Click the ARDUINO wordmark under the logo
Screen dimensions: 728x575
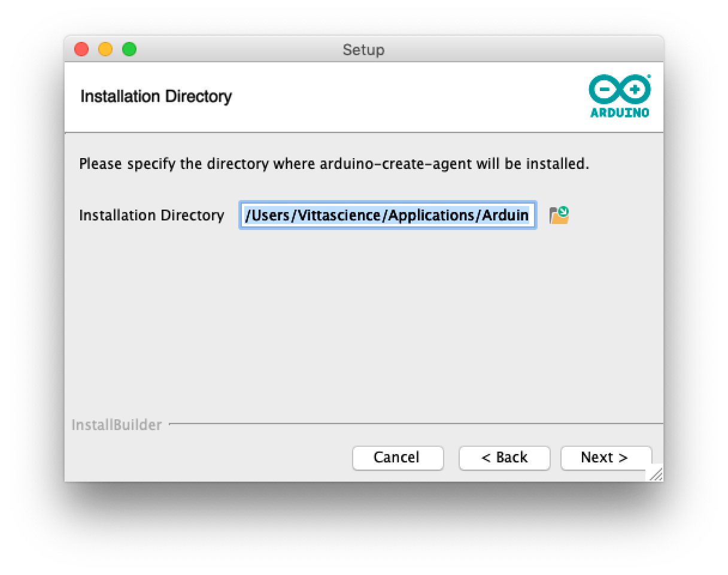pyautogui.click(x=620, y=112)
